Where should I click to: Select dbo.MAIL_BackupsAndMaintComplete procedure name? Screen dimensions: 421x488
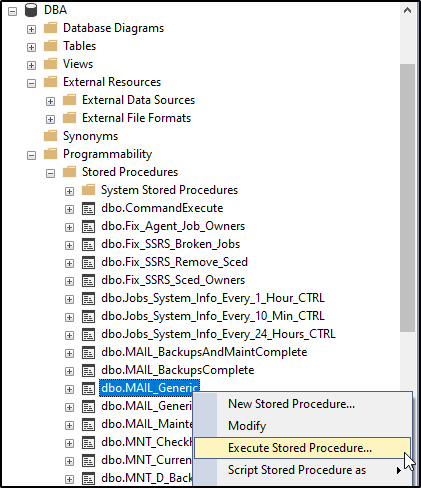pos(204,352)
